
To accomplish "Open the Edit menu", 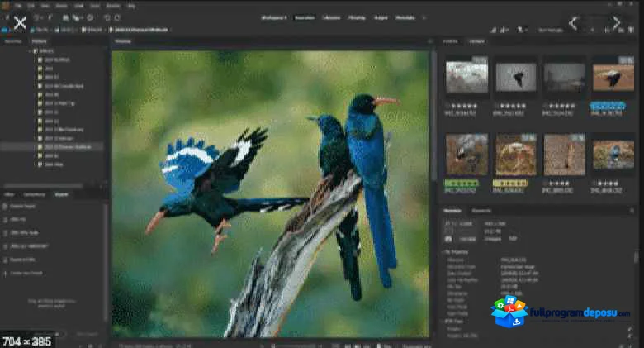I will coord(31,6).
